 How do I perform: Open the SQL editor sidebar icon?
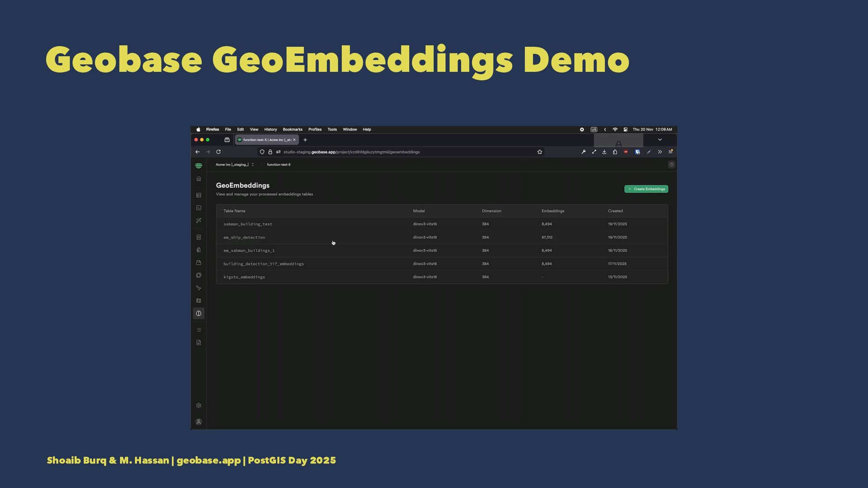point(198,208)
